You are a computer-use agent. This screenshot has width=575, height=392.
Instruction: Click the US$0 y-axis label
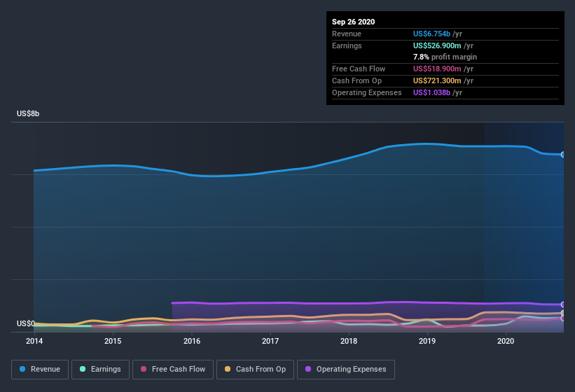[x=26, y=323]
